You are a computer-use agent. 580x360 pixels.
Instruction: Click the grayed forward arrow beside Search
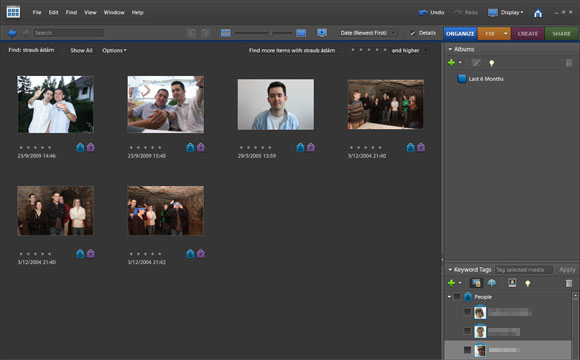[x=26, y=33]
